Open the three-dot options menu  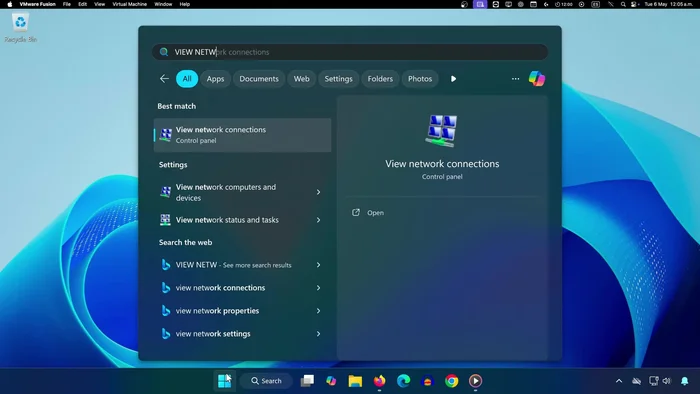(515, 79)
